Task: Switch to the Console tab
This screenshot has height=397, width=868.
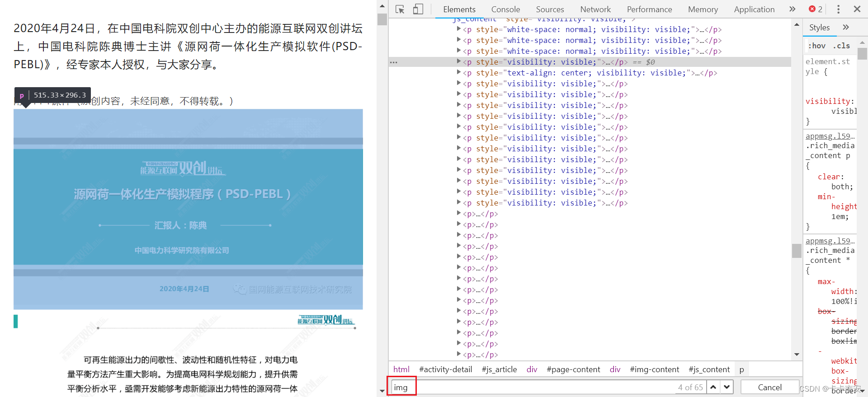Action: point(505,9)
